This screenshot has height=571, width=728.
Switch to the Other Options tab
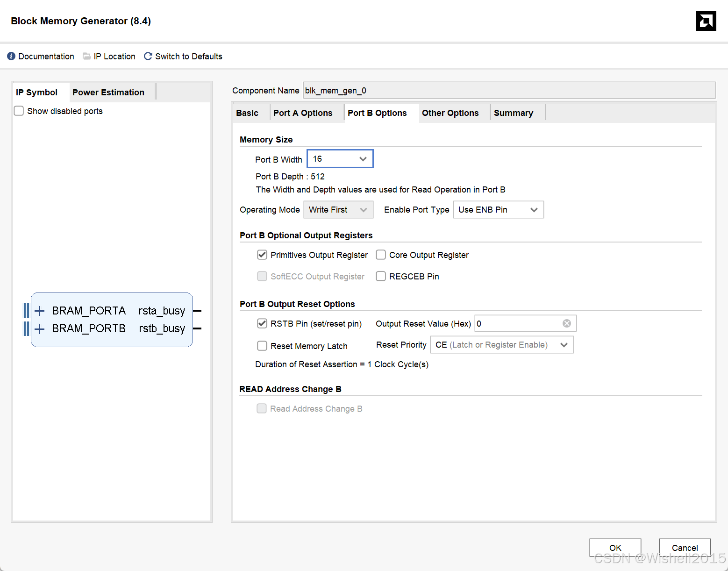[x=450, y=113]
